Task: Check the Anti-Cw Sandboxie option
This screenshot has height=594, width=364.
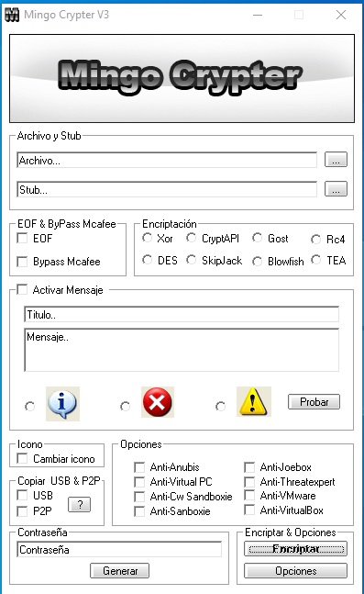Action: 139,497
